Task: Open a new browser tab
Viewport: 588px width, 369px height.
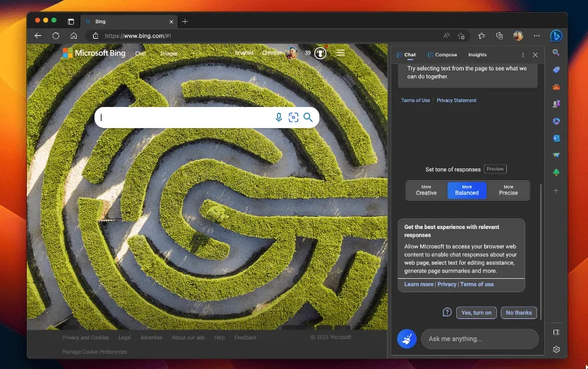Action: coord(185,22)
